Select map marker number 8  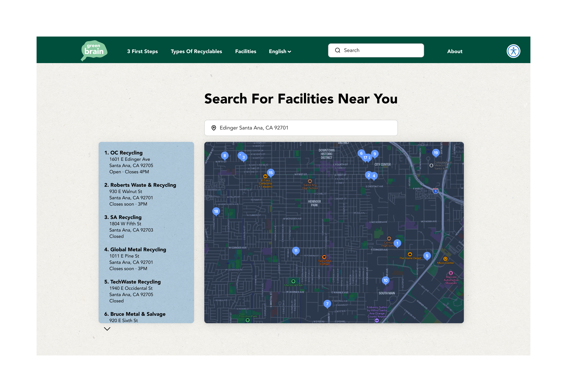tap(224, 155)
